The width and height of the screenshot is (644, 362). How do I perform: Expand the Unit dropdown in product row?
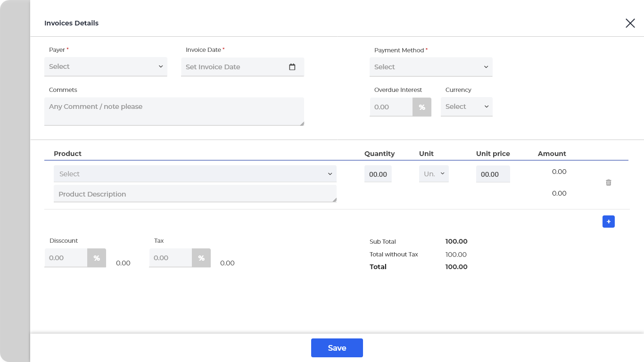434,174
